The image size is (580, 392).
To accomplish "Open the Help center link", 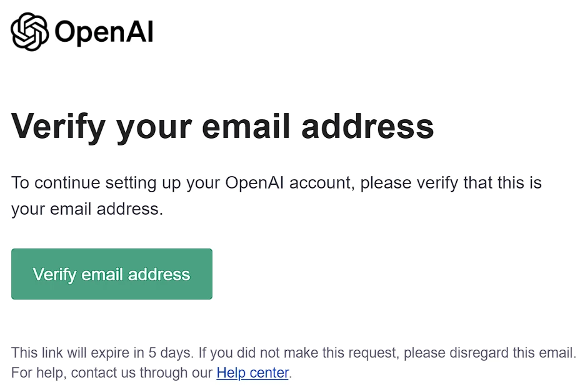I will 252,373.
